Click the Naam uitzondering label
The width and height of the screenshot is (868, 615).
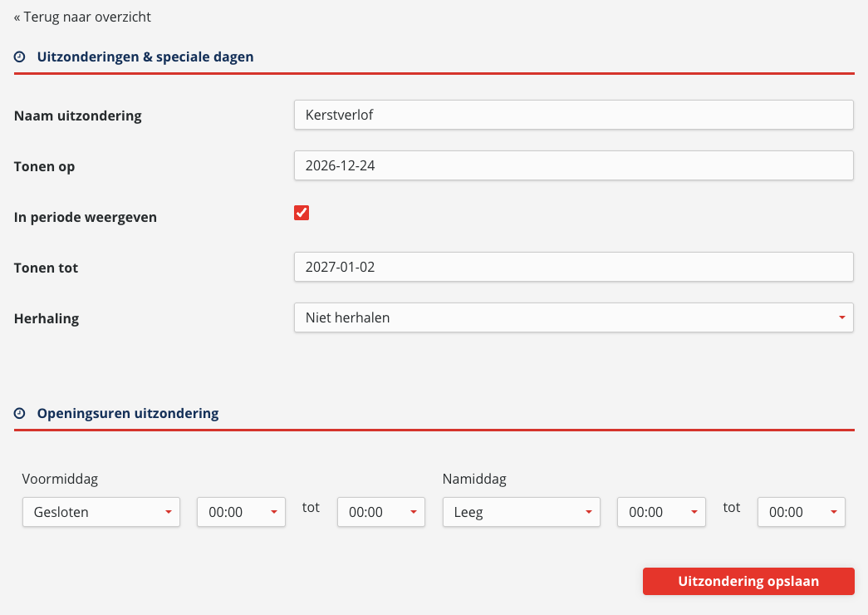pos(77,116)
